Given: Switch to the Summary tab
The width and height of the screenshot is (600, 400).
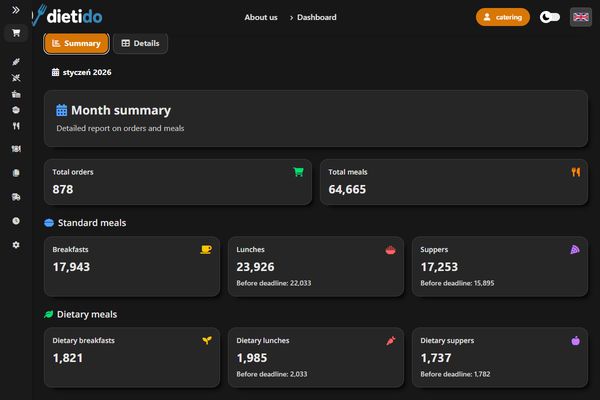Looking at the screenshot, I should [76, 44].
